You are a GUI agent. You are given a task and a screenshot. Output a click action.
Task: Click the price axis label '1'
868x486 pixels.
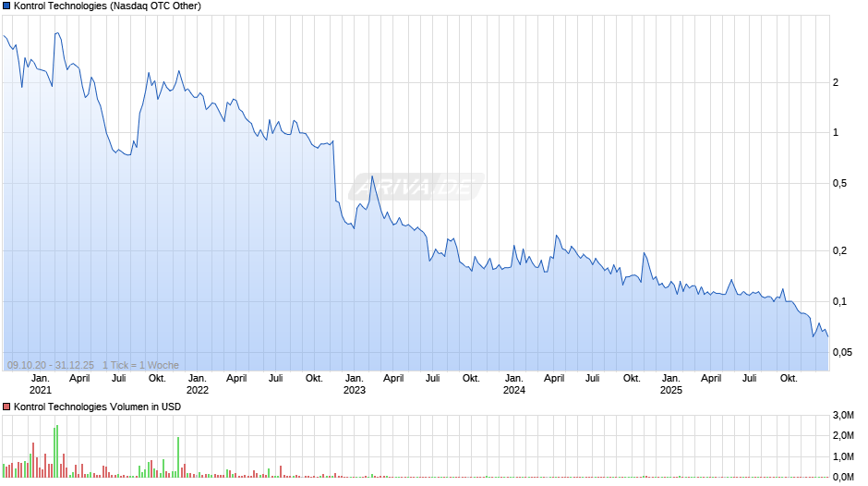[x=836, y=132]
